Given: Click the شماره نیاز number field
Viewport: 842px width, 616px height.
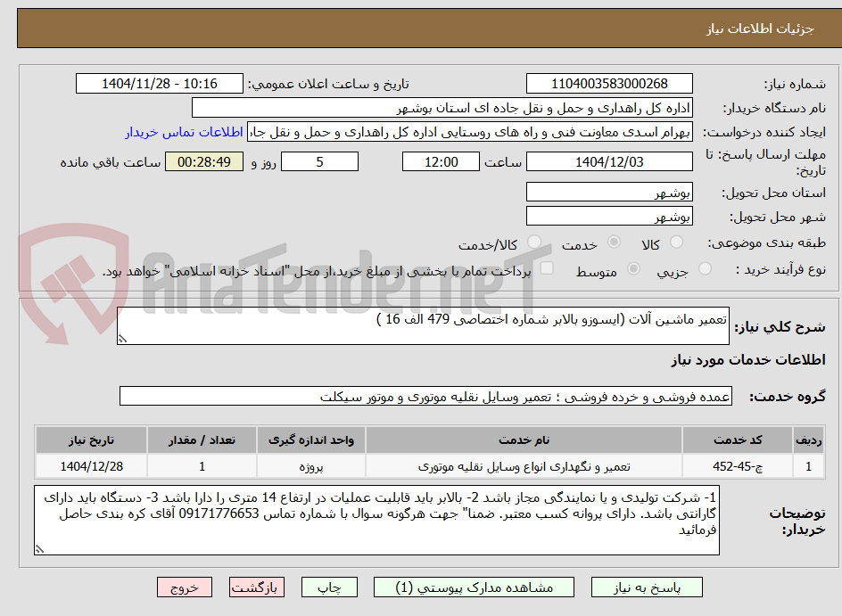Looking at the screenshot, I should click(609, 84).
